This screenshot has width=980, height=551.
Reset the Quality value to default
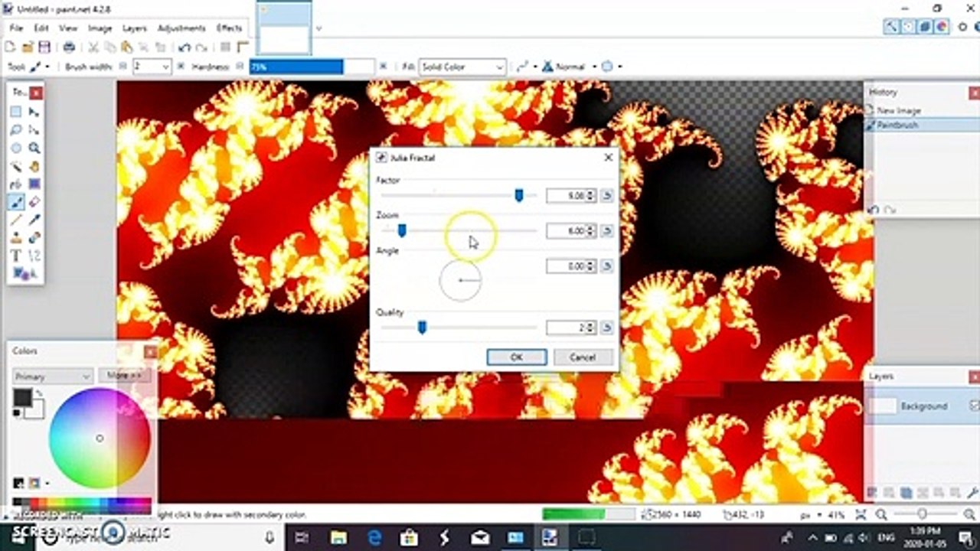pyautogui.click(x=606, y=328)
